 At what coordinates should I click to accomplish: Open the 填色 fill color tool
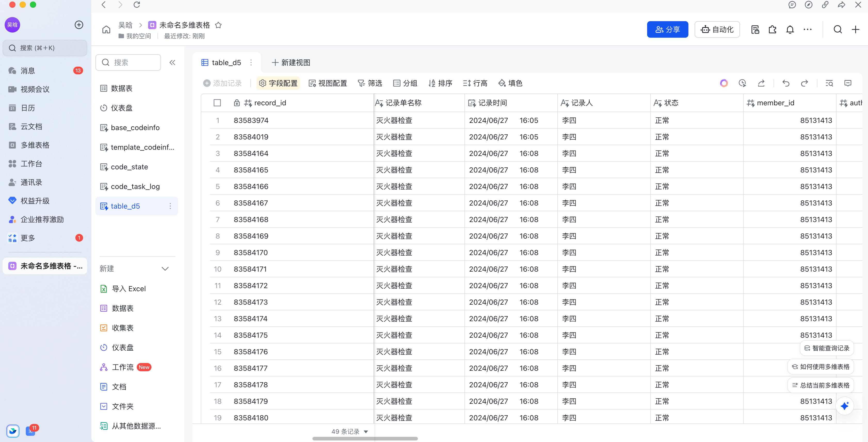click(510, 83)
